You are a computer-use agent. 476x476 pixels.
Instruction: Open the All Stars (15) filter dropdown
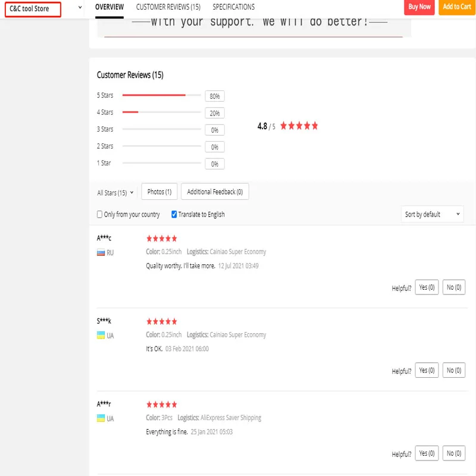coord(115,193)
